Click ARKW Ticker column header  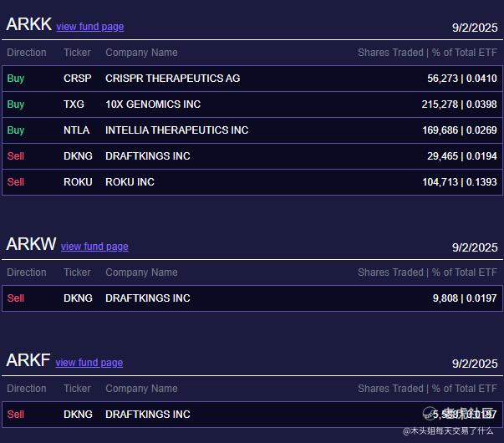click(77, 272)
